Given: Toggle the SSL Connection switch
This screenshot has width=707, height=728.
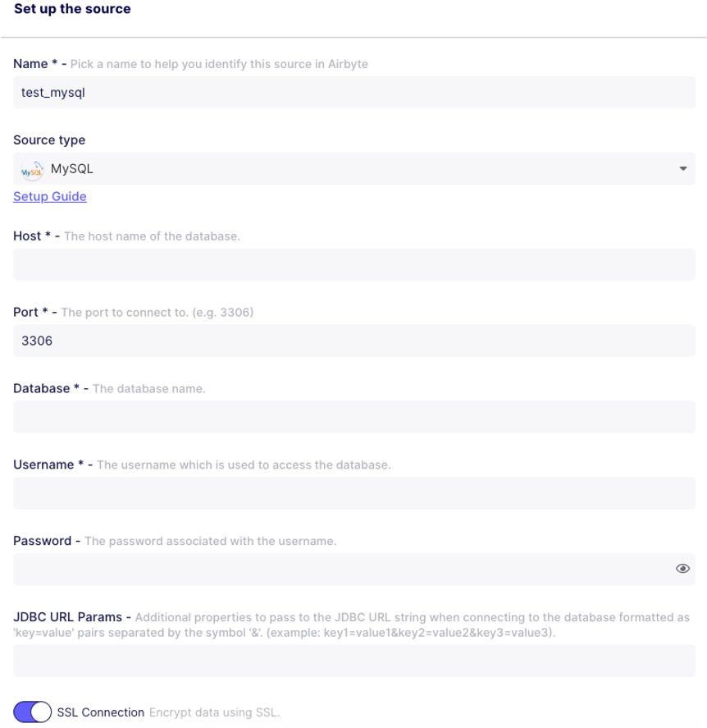Looking at the screenshot, I should (33, 712).
